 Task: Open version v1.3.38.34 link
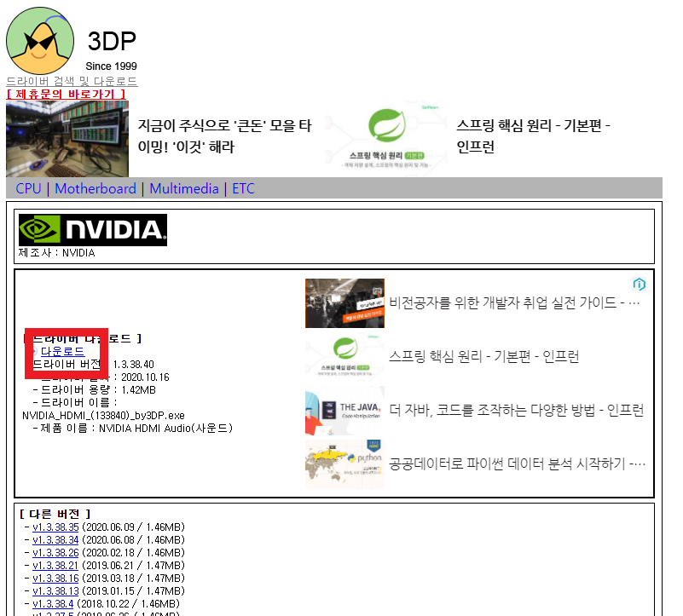pyautogui.click(x=55, y=540)
